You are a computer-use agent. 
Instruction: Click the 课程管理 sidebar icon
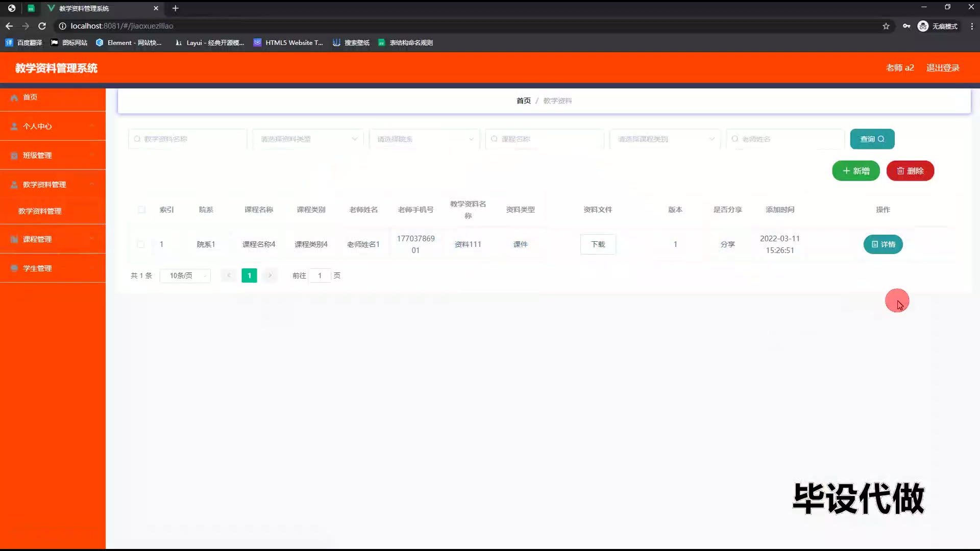14,239
